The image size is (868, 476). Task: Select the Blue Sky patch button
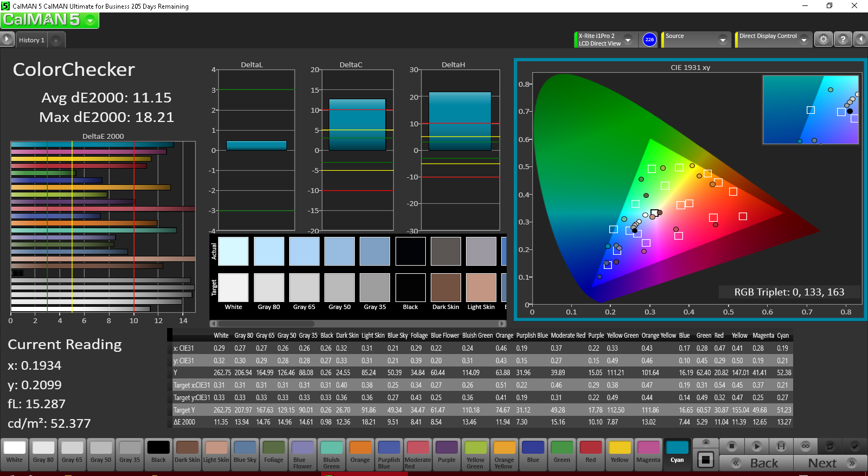pos(245,454)
